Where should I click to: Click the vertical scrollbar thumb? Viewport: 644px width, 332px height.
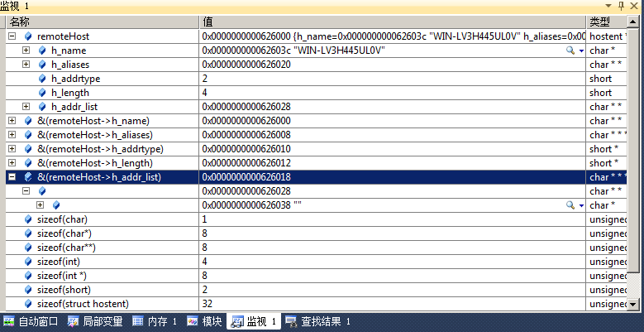[x=633, y=149]
